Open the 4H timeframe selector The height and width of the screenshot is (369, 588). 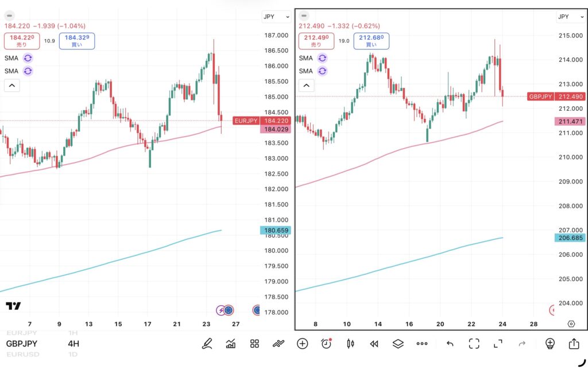(73, 344)
